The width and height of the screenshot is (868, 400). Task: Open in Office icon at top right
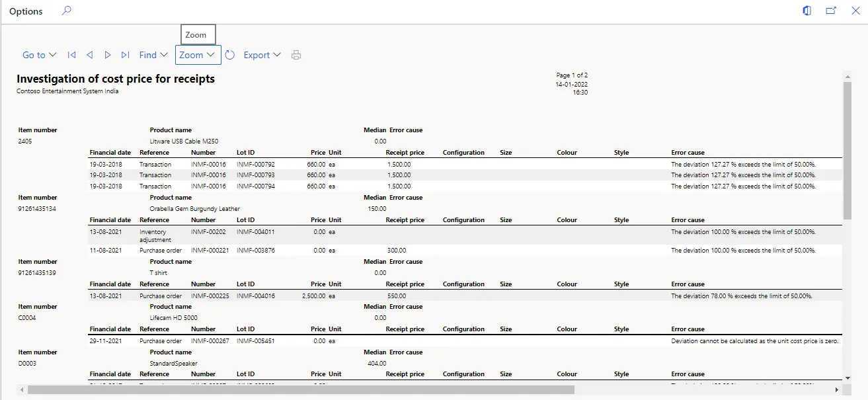807,11
